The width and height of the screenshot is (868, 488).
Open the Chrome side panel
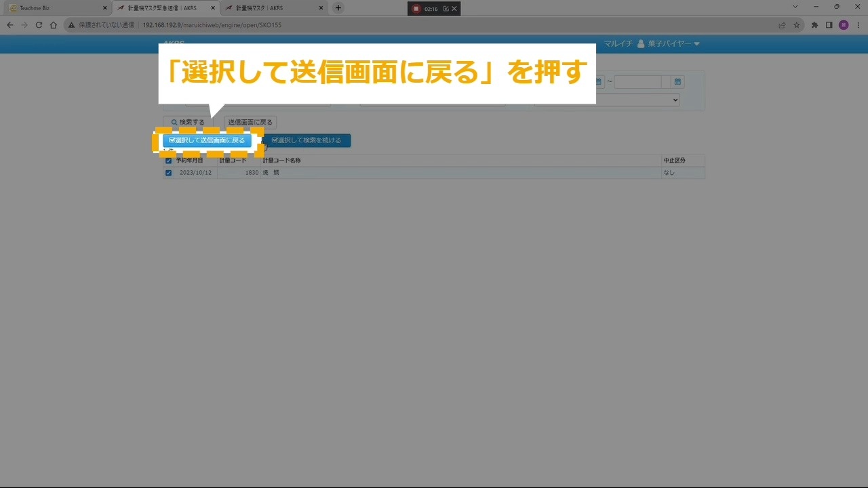click(829, 25)
